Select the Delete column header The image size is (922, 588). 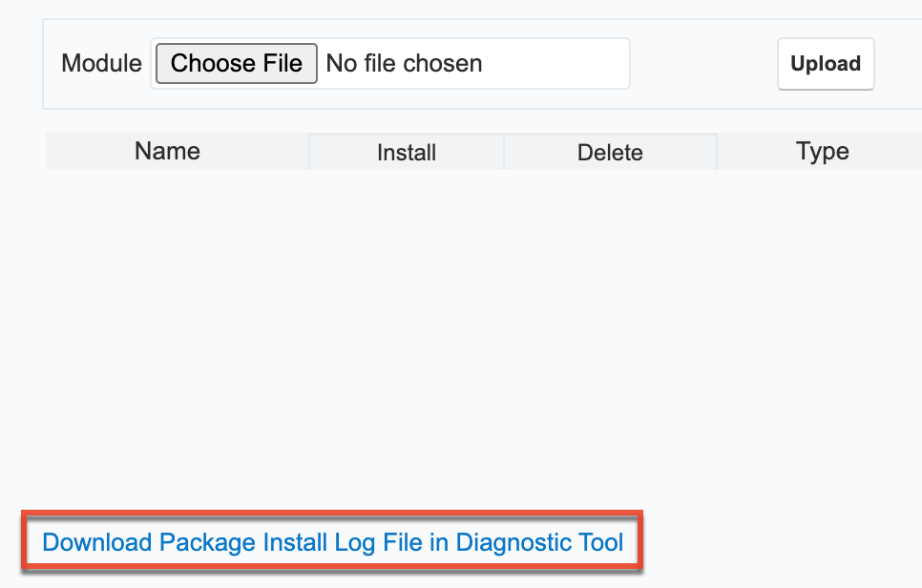[610, 151]
